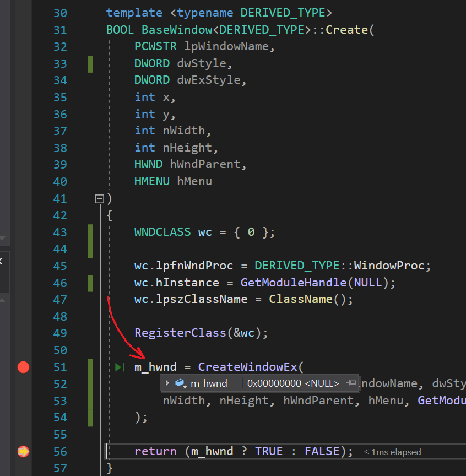Click the green Run to Click glyph
This screenshot has height=476, width=466.
coord(120,367)
